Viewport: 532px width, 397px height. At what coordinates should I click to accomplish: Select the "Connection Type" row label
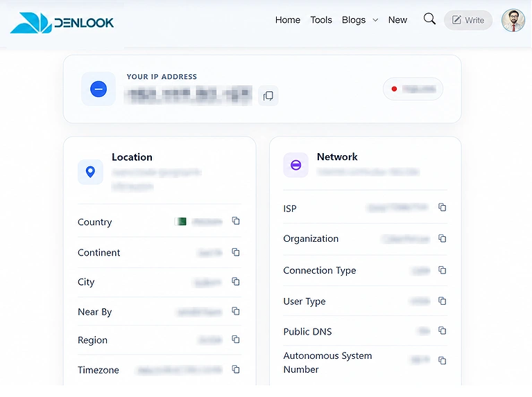(320, 270)
